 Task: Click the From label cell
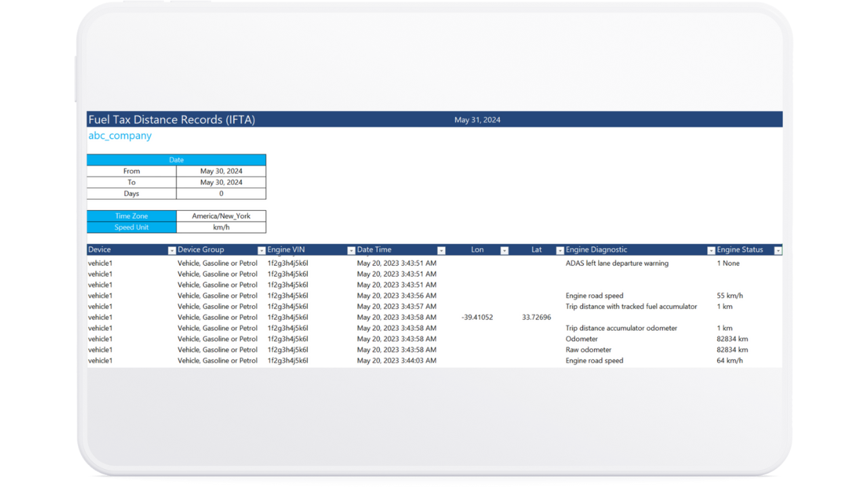pyautogui.click(x=132, y=171)
